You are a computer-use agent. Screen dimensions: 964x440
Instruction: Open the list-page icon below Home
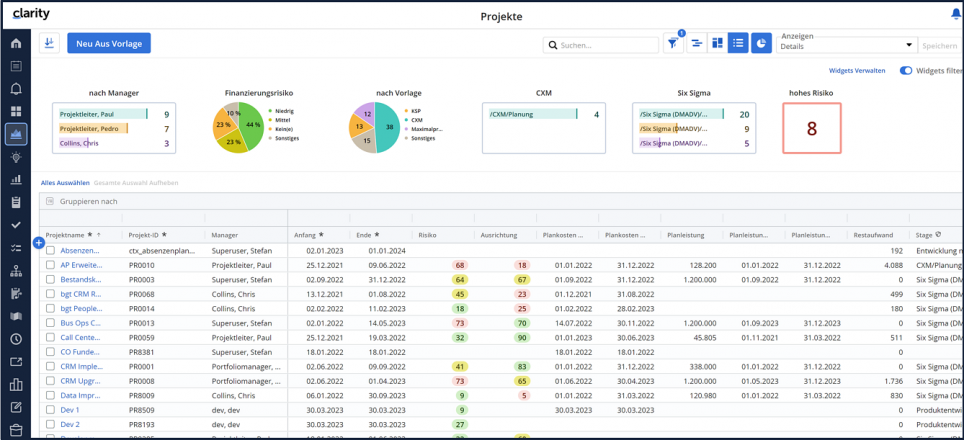(x=16, y=66)
